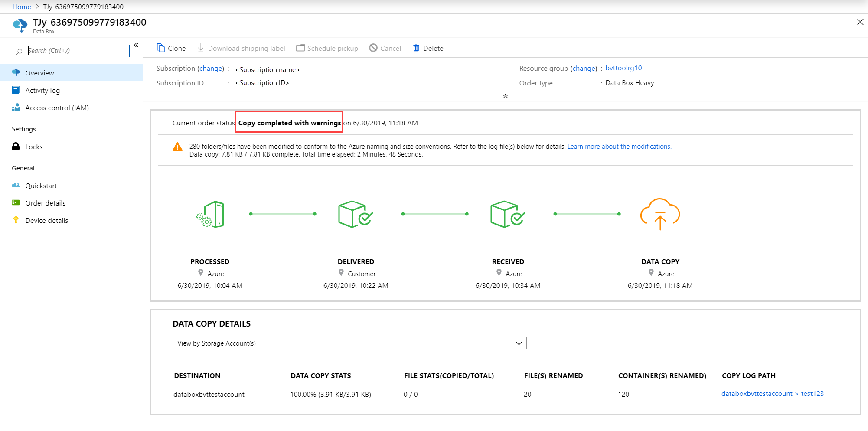Open Activity log from the sidebar icon
The height and width of the screenshot is (431, 868).
(16, 90)
